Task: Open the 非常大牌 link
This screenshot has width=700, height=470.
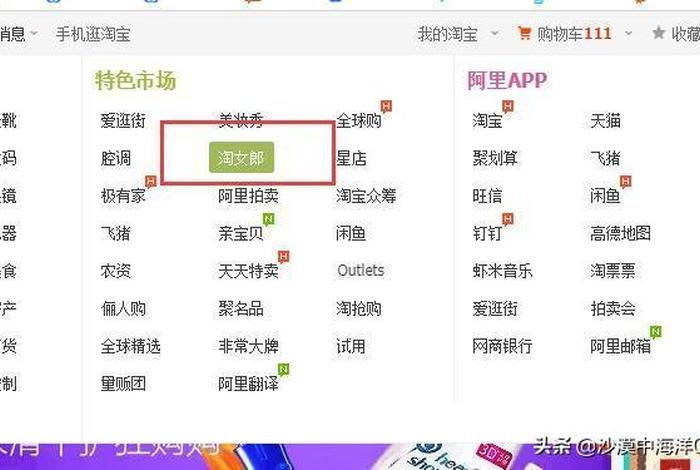Action: 249,346
